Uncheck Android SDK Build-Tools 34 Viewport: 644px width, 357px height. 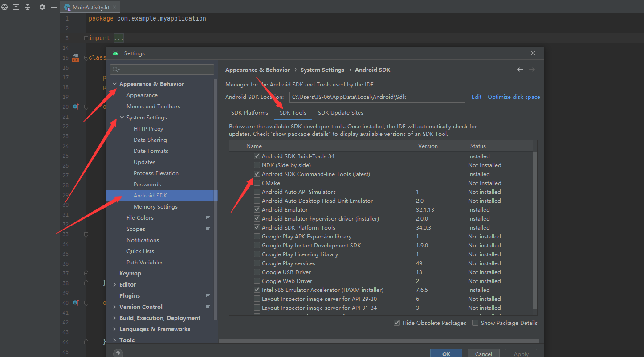[x=257, y=156]
